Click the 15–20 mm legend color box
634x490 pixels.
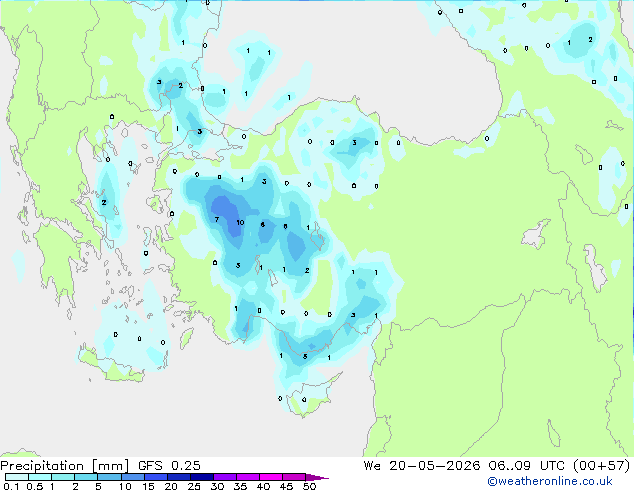[x=155, y=477]
